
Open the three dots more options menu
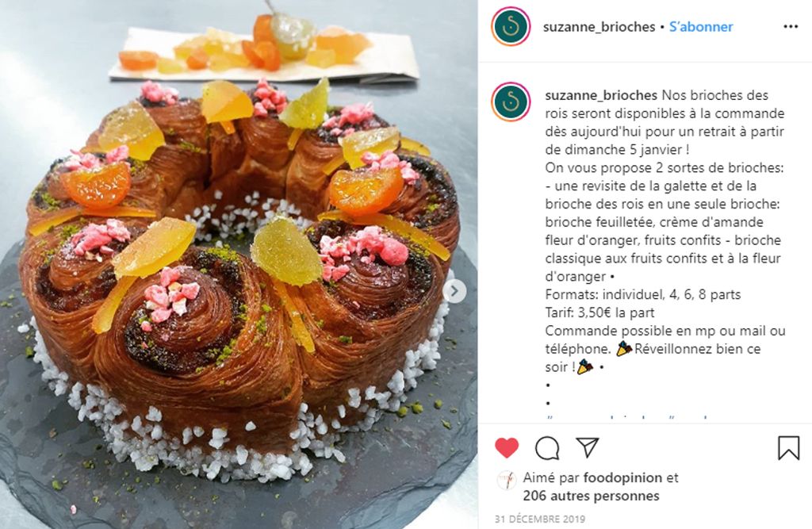(x=791, y=27)
